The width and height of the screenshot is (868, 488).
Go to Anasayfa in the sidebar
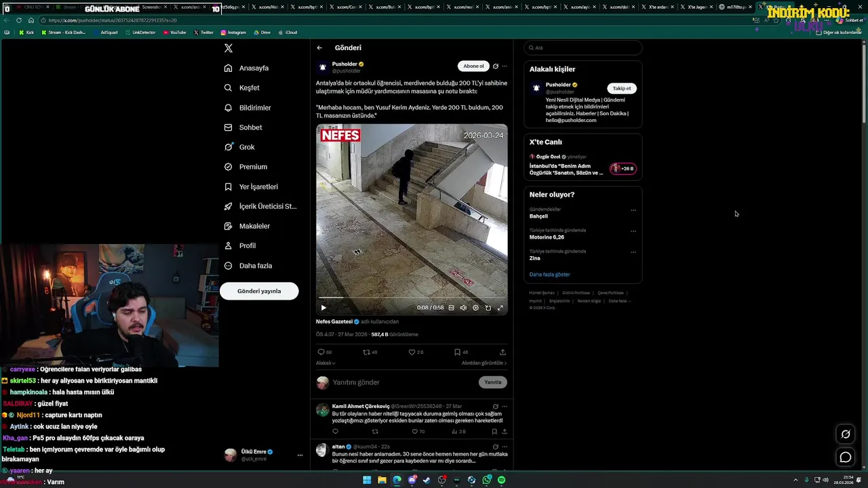tap(247, 68)
